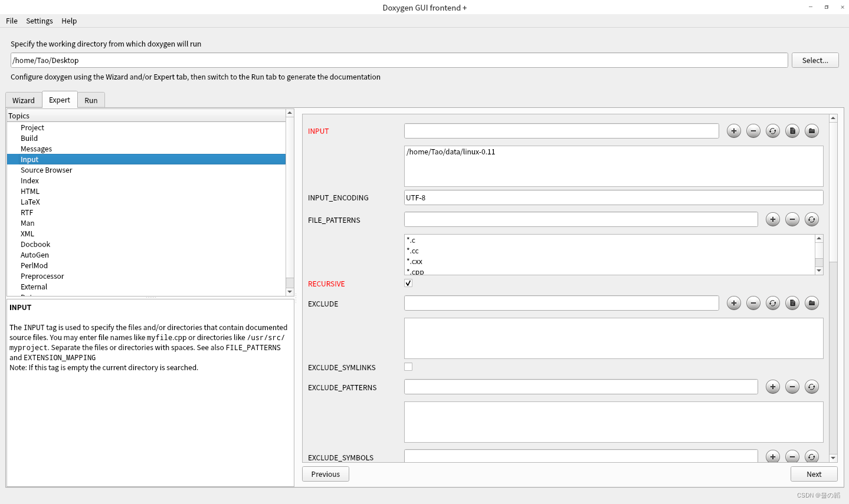Open the Settings menu

(40, 21)
